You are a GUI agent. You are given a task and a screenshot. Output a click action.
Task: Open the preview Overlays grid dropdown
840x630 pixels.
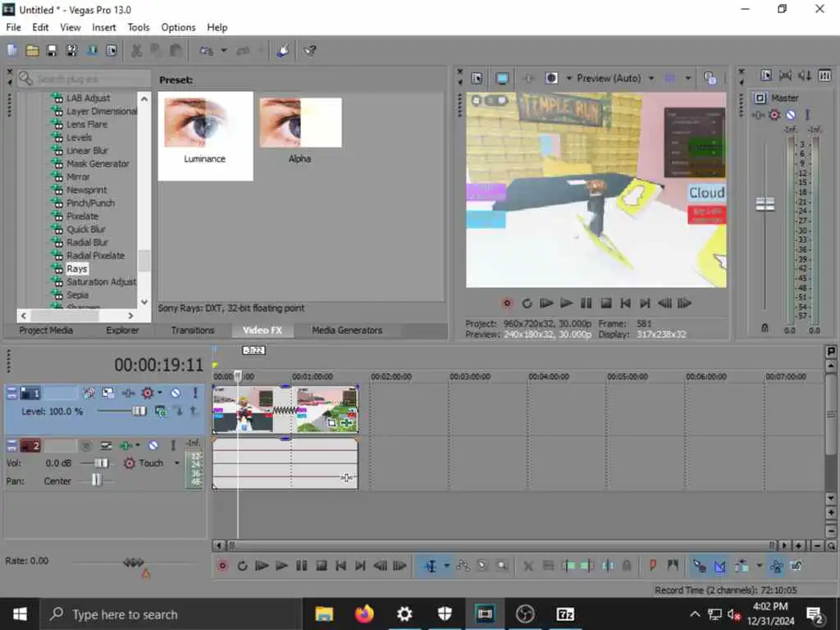click(688, 78)
